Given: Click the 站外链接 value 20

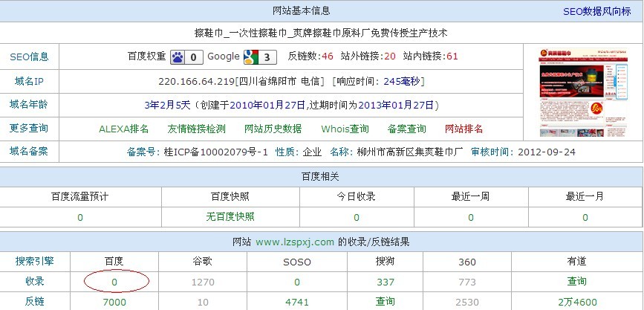Looking at the screenshot, I should (390, 56).
